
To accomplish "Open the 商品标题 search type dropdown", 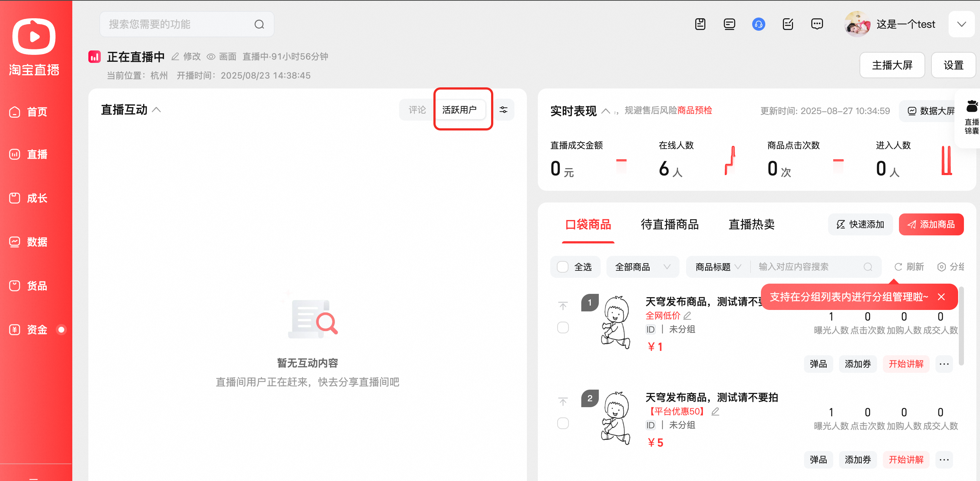I will click(x=718, y=267).
